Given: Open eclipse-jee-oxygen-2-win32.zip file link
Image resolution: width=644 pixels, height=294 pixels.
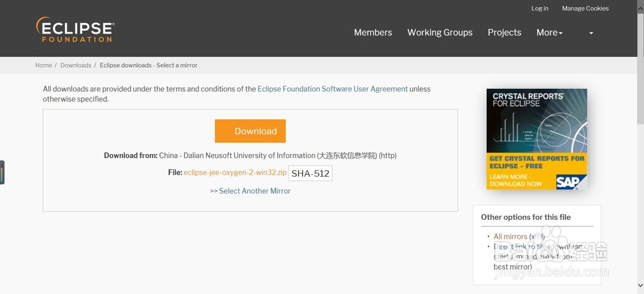Looking at the screenshot, I should click(x=235, y=173).
